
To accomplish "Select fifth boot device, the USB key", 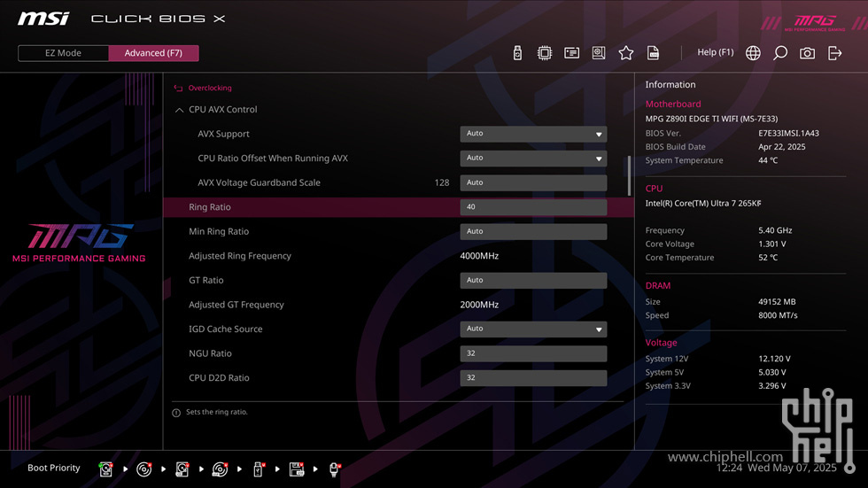I will [x=258, y=469].
